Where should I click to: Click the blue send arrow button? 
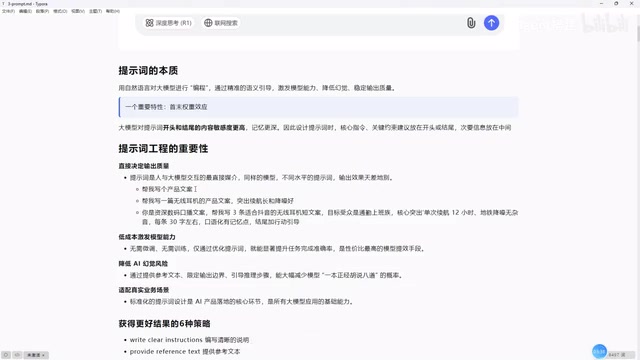491,23
